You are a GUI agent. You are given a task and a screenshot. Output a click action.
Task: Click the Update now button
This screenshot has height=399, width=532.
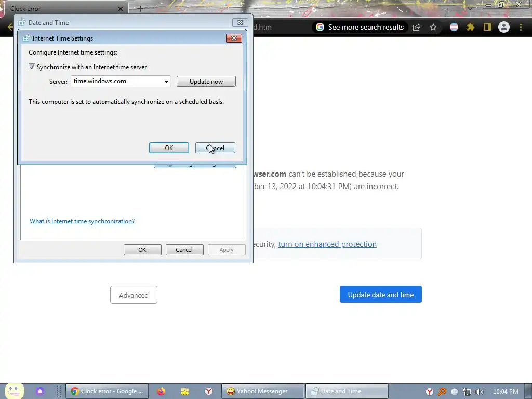click(x=206, y=82)
